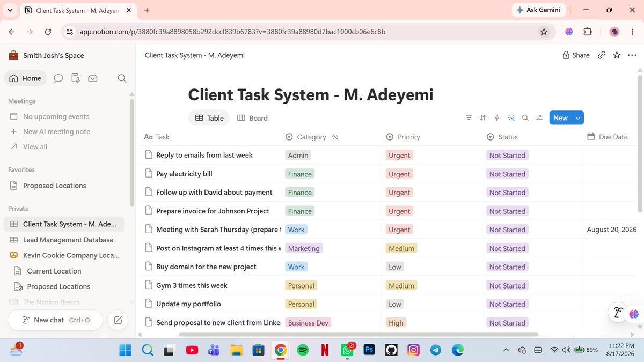Click the page's vertical scrollbar
The width and height of the screenshot is (644, 362).
pyautogui.click(x=639, y=144)
